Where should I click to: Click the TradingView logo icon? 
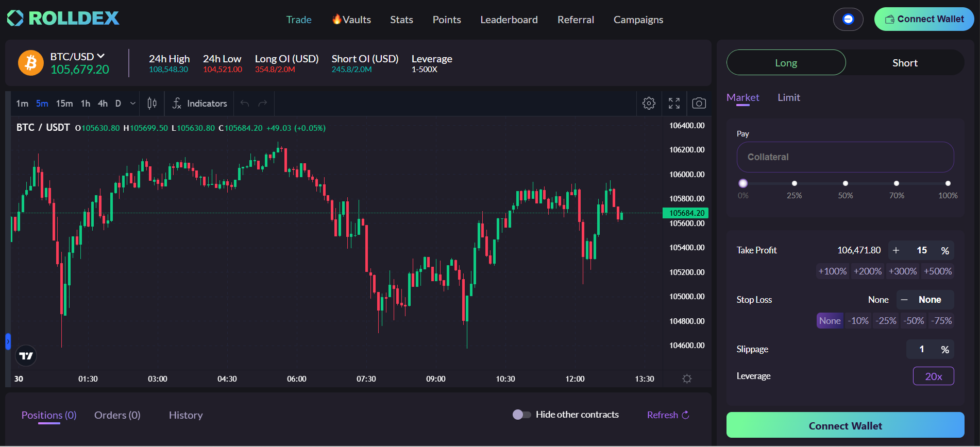(26, 355)
